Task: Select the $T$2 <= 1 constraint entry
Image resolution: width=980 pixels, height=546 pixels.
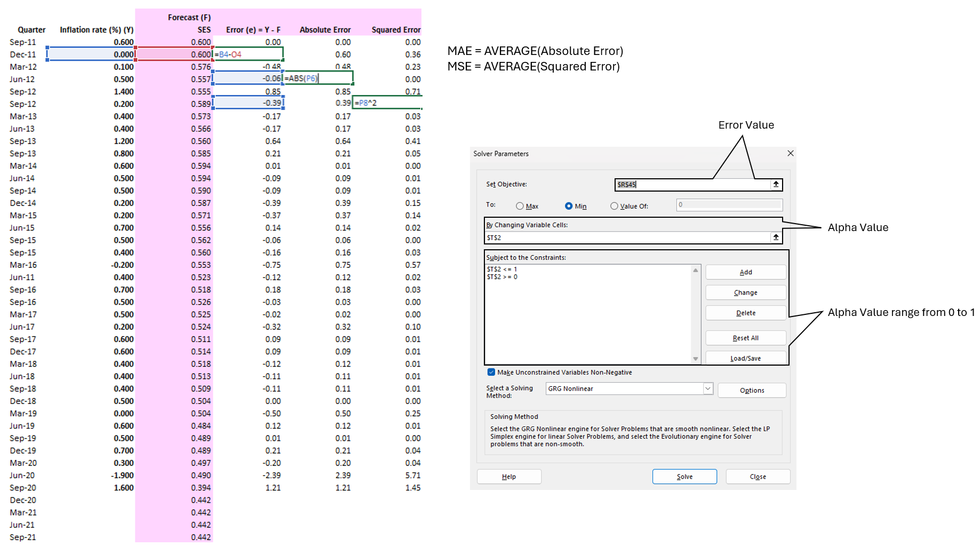Action: coord(502,270)
